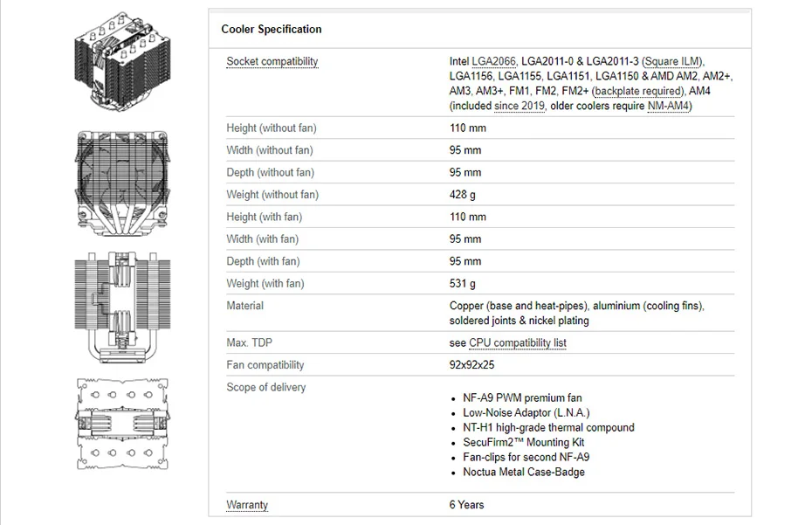Click the 531 g weight value
This screenshot has width=812, height=525.
coord(463,284)
